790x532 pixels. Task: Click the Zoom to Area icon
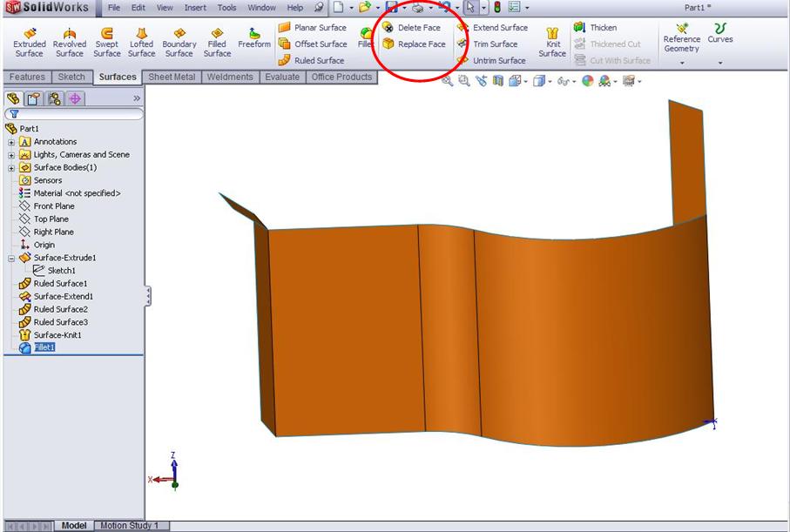(464, 81)
